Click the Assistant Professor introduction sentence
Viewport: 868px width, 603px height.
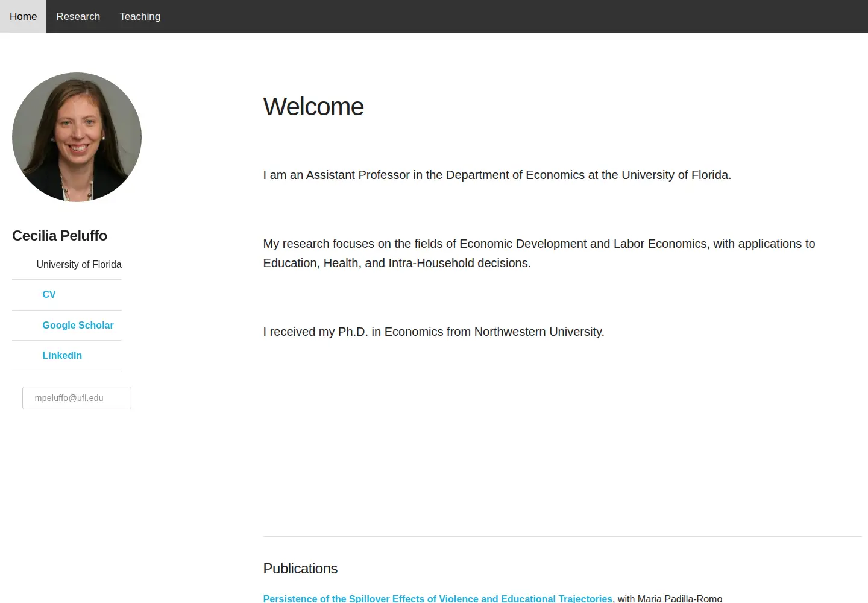[x=497, y=175]
